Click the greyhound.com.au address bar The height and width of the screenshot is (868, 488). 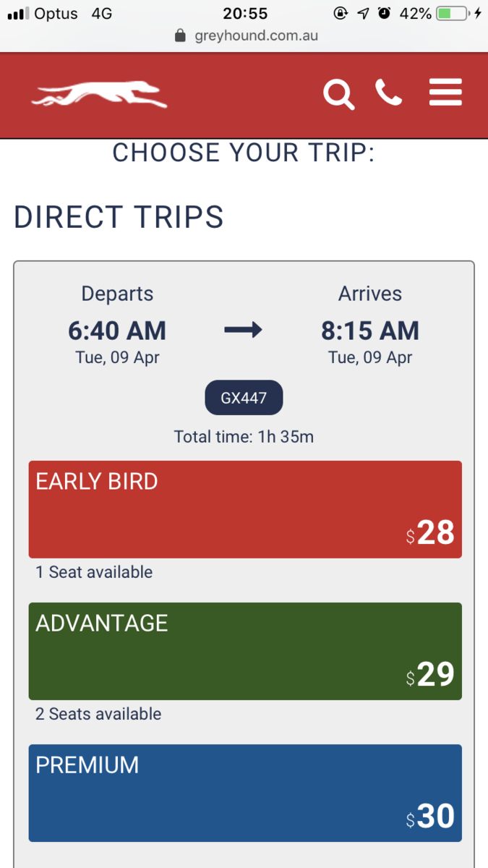coord(244,35)
